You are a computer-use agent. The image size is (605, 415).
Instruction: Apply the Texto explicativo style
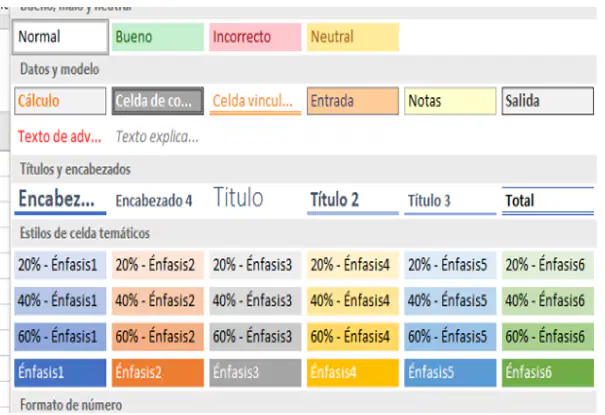(x=158, y=137)
